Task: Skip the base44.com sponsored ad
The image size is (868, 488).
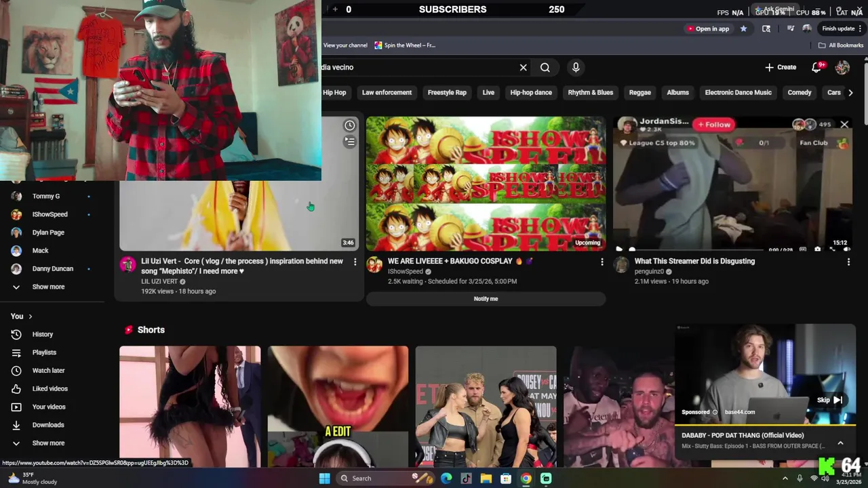Action: click(x=829, y=400)
